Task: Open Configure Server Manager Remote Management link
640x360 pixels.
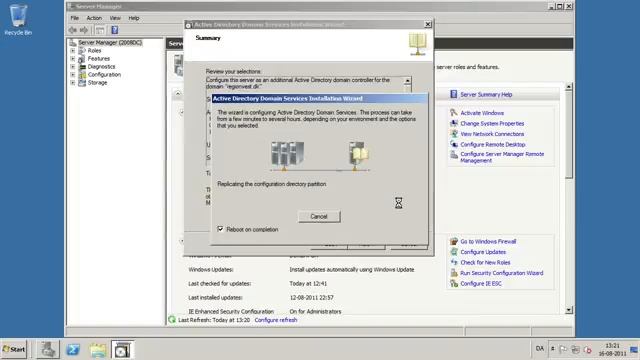Action: point(502,157)
